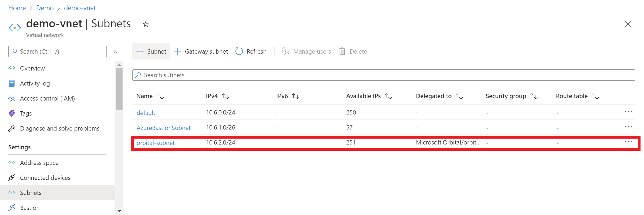Click the Gateway subnet plus icon

[x=178, y=51]
